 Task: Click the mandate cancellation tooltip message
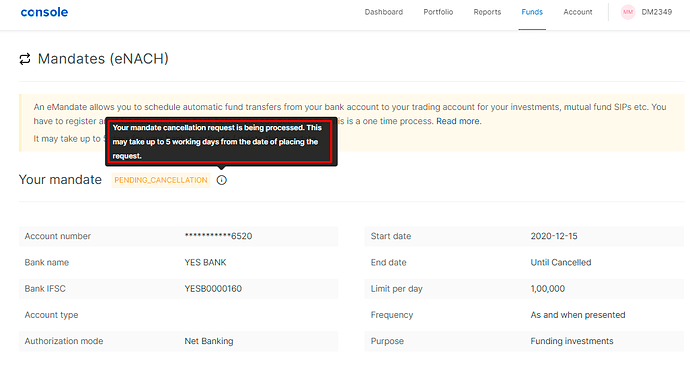click(x=221, y=142)
